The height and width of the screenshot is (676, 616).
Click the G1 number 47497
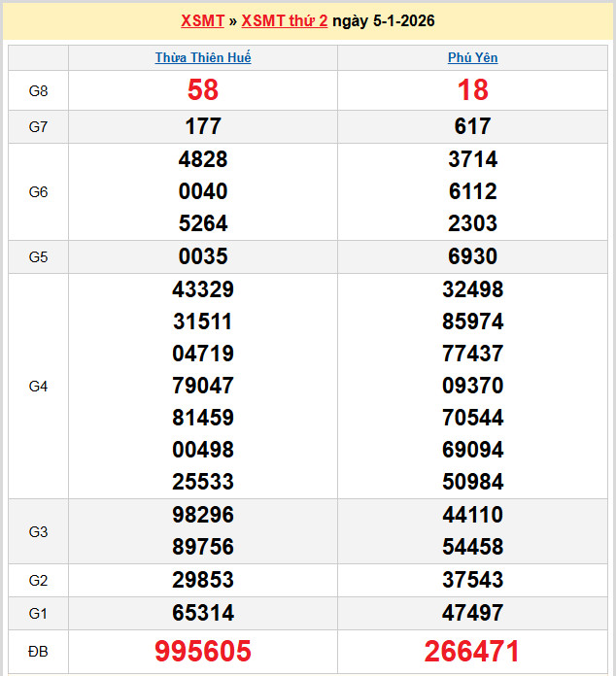pos(472,613)
